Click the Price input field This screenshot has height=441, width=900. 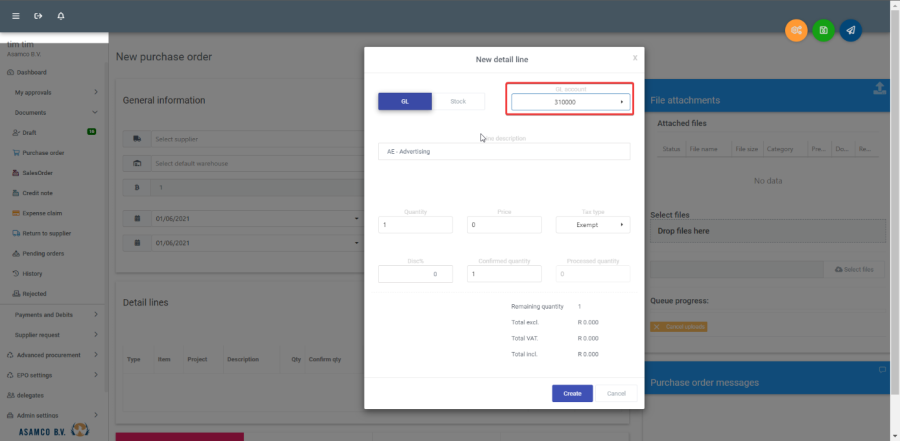[505, 225]
